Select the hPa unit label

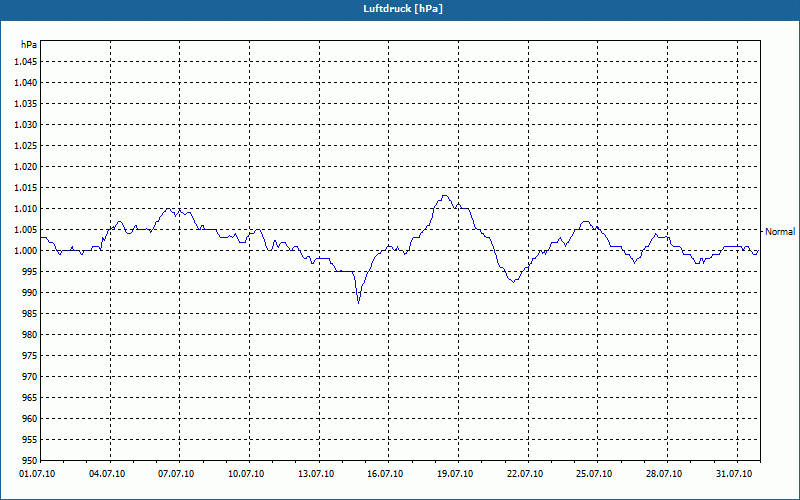point(29,45)
